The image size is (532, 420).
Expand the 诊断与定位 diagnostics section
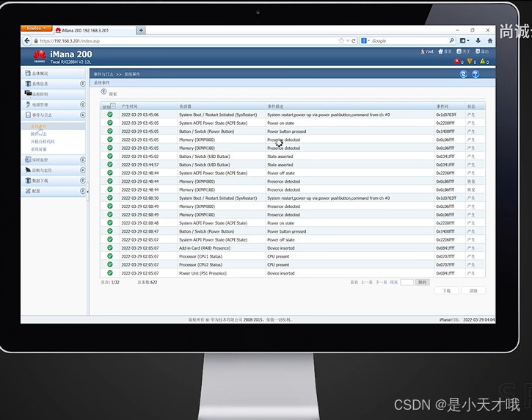(82, 170)
